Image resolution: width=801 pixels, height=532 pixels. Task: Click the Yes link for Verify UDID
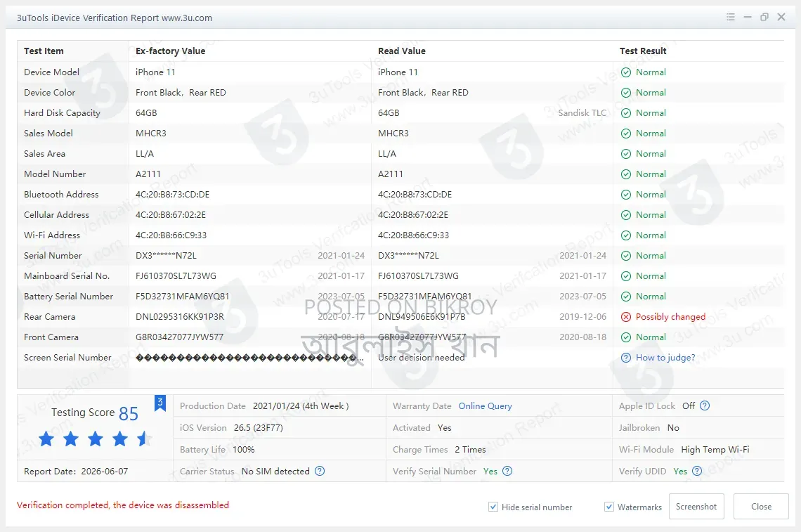click(680, 471)
